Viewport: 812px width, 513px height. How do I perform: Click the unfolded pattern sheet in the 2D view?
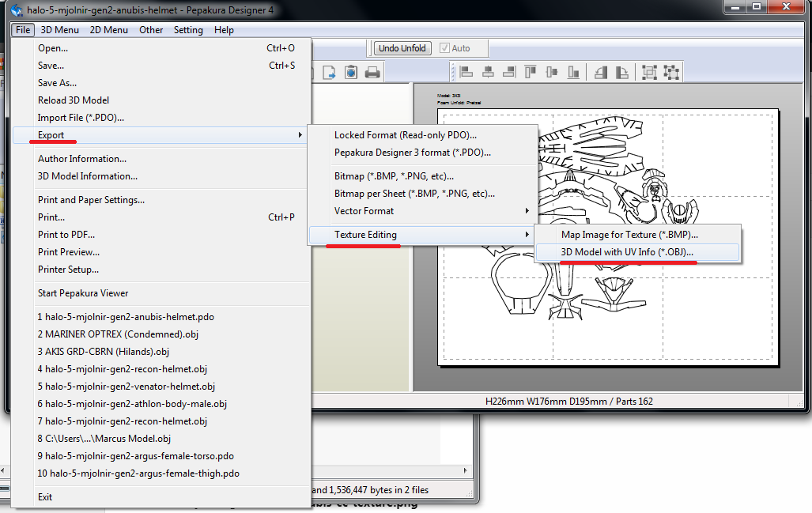pos(608,238)
